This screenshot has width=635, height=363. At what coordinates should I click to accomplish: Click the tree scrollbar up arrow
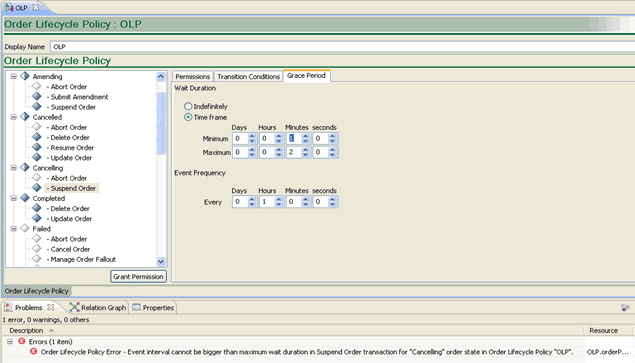point(161,77)
